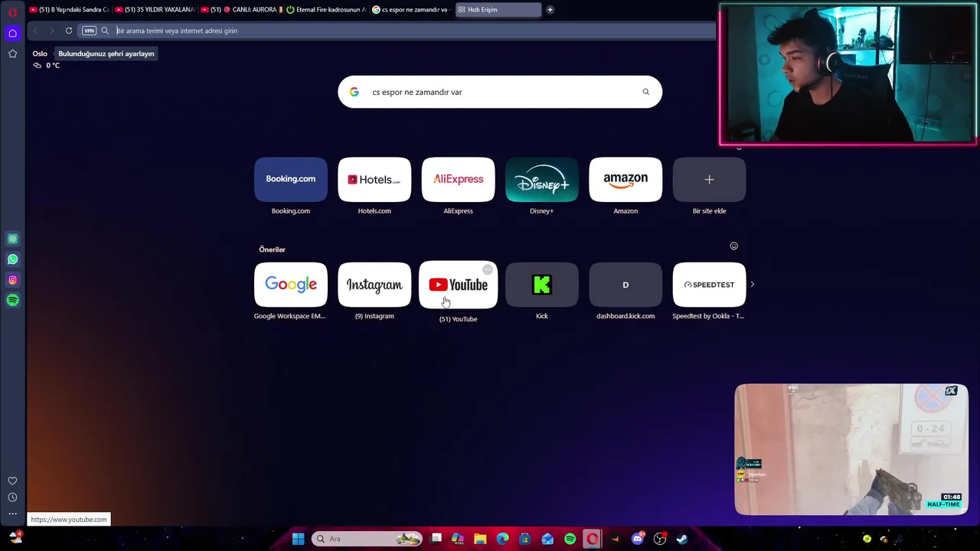Screen dimensions: 980x551
Task: Open the Kick suggestion tile
Action: (x=542, y=285)
